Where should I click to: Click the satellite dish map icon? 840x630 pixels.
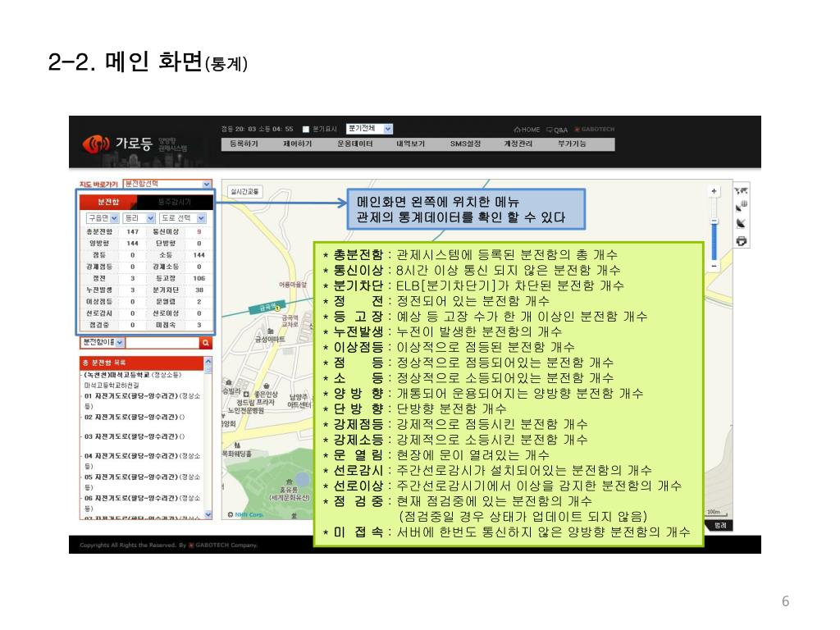pos(741,223)
